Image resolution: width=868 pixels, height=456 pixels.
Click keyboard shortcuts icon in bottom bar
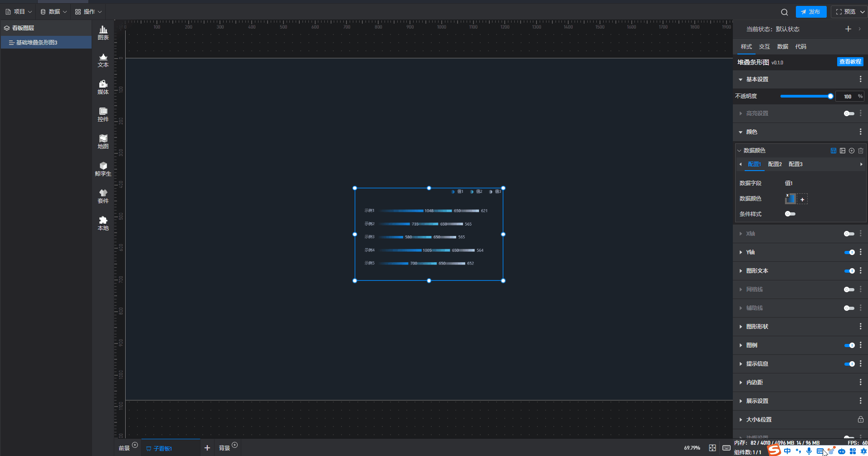pos(726,448)
